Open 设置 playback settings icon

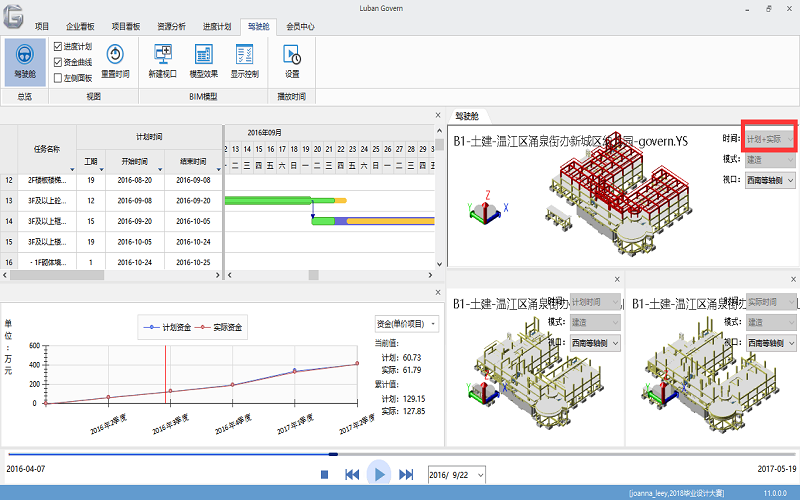(292, 54)
